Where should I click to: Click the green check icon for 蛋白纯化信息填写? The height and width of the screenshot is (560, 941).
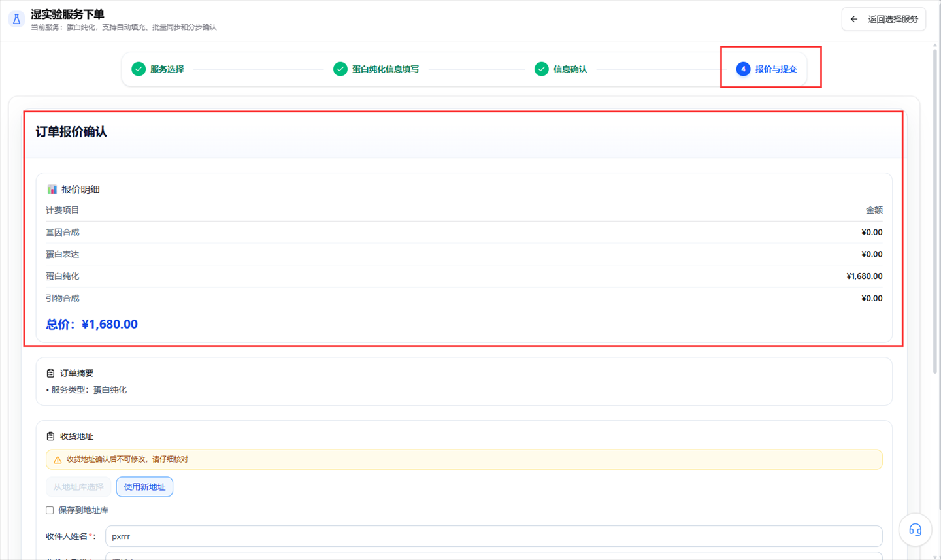pos(340,69)
